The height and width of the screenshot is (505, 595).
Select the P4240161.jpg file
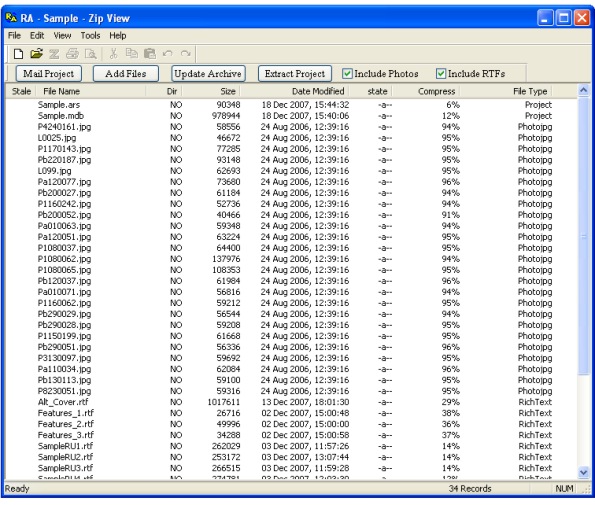pyautogui.click(x=64, y=127)
